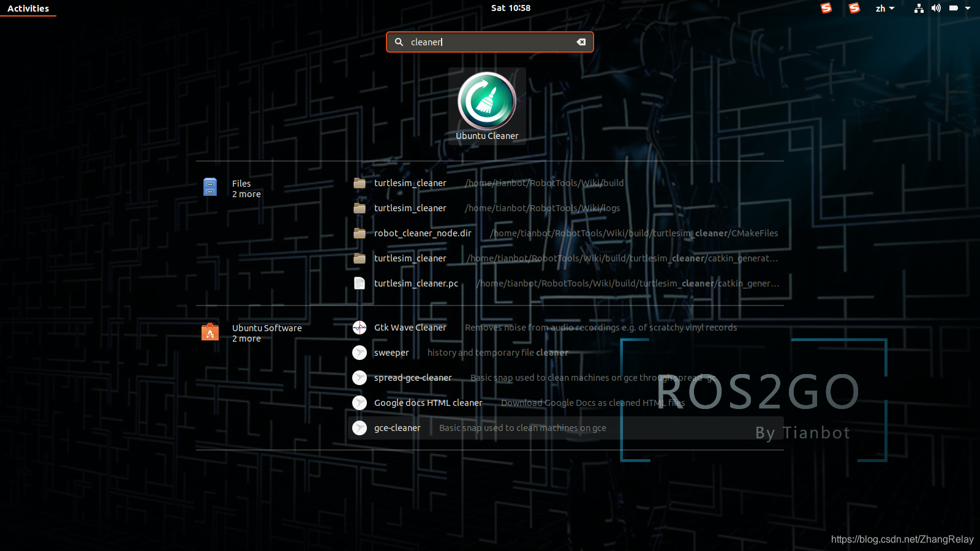Open the clock and calendar Sat 10:58
The image size is (980, 551).
coord(511,8)
